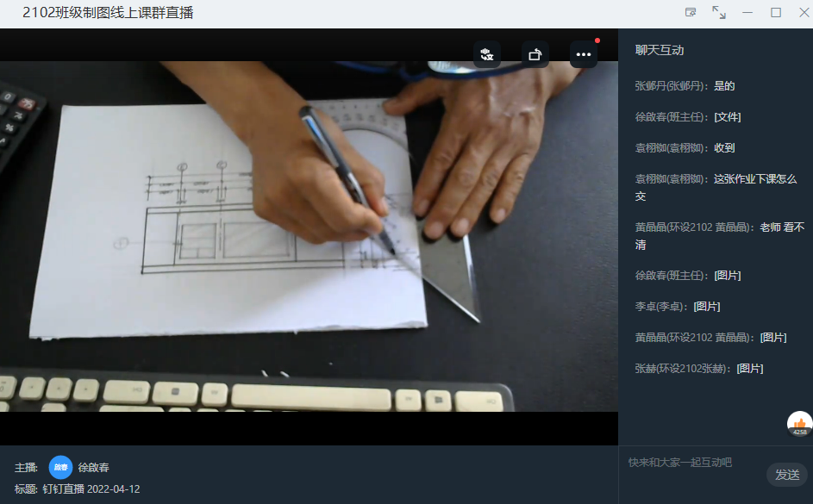Click the picture-in-picture mini window icon
The height and width of the screenshot is (504, 813).
point(691,12)
